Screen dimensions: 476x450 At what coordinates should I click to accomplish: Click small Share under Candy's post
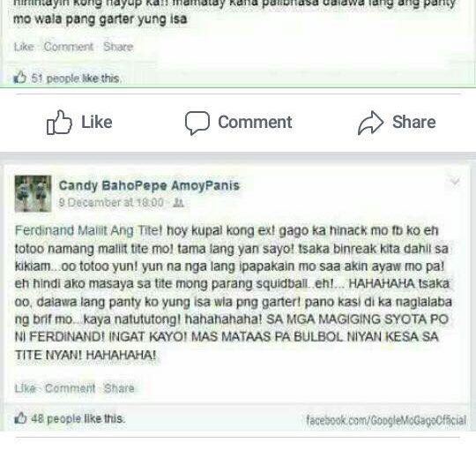pyautogui.click(x=119, y=388)
